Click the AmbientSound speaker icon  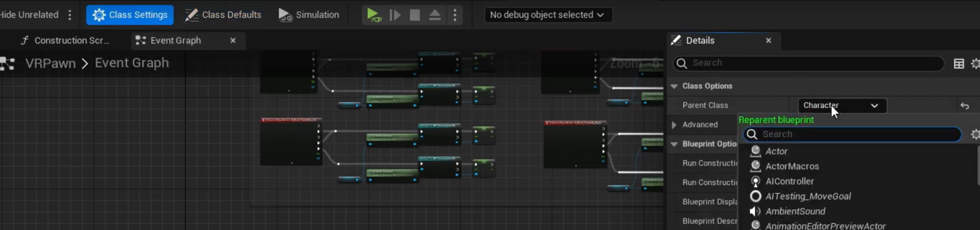pos(756,211)
